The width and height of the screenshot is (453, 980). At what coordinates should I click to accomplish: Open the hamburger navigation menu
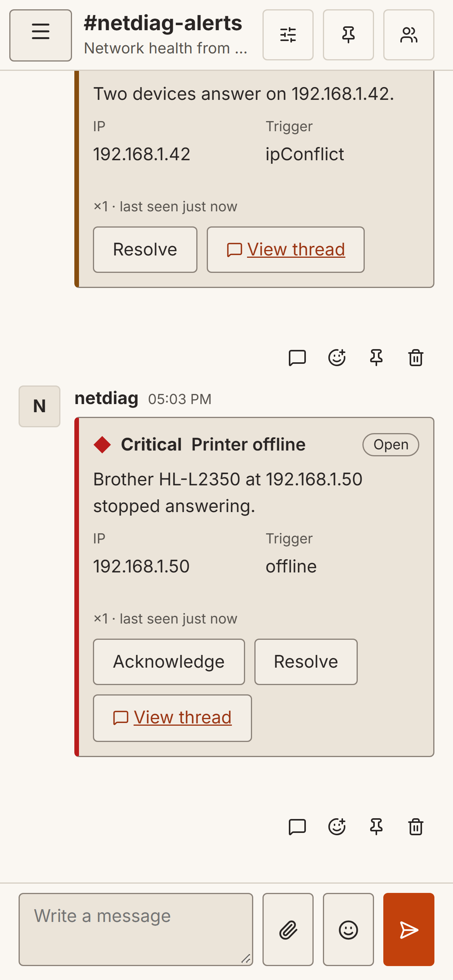tap(41, 35)
